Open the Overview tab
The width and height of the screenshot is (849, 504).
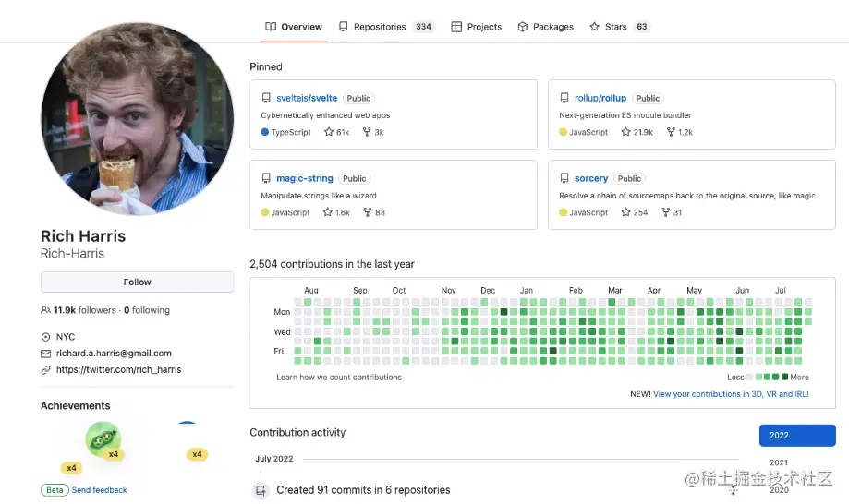294,27
